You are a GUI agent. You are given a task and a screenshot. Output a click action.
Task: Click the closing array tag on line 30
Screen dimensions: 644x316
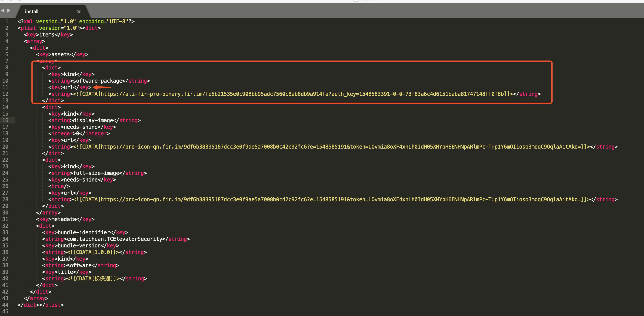click(48, 212)
